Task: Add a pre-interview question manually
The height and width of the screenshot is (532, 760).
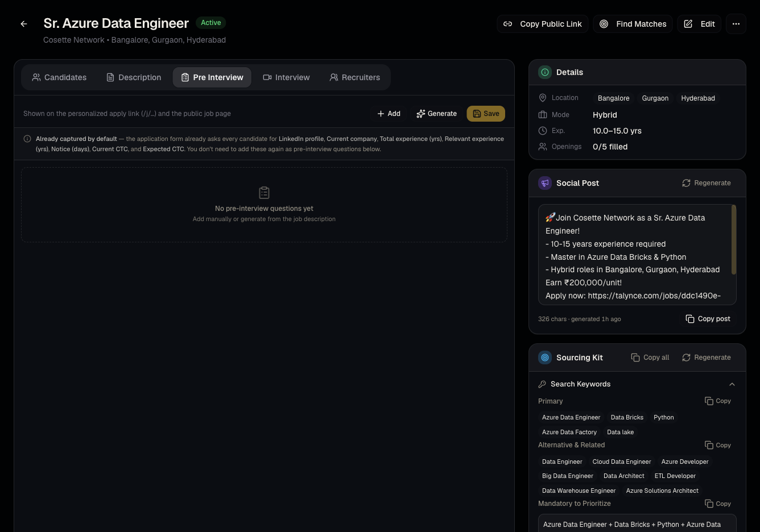Action: click(389, 114)
